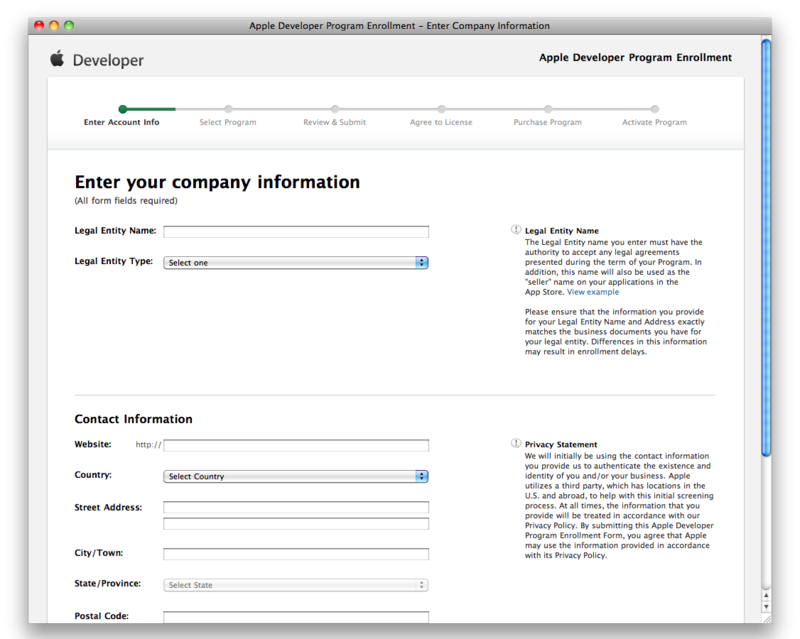Click the Contact Information heading

[x=134, y=419]
